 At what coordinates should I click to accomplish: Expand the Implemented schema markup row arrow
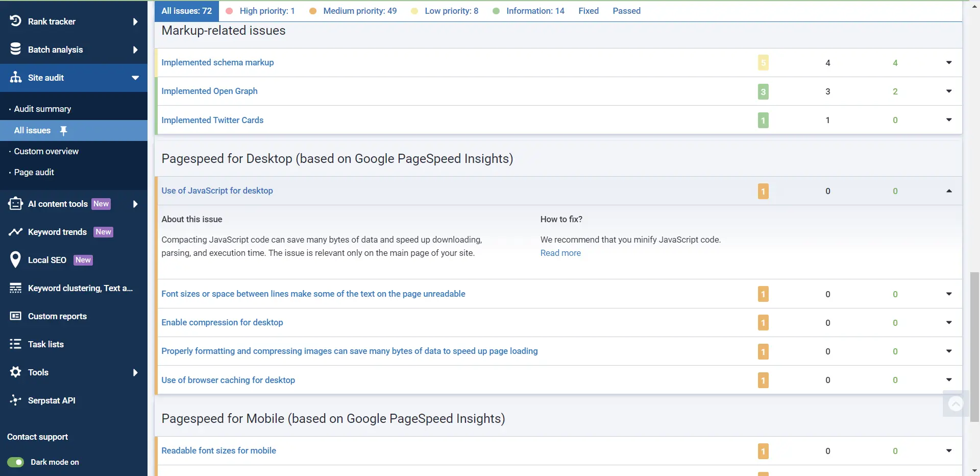(949, 62)
